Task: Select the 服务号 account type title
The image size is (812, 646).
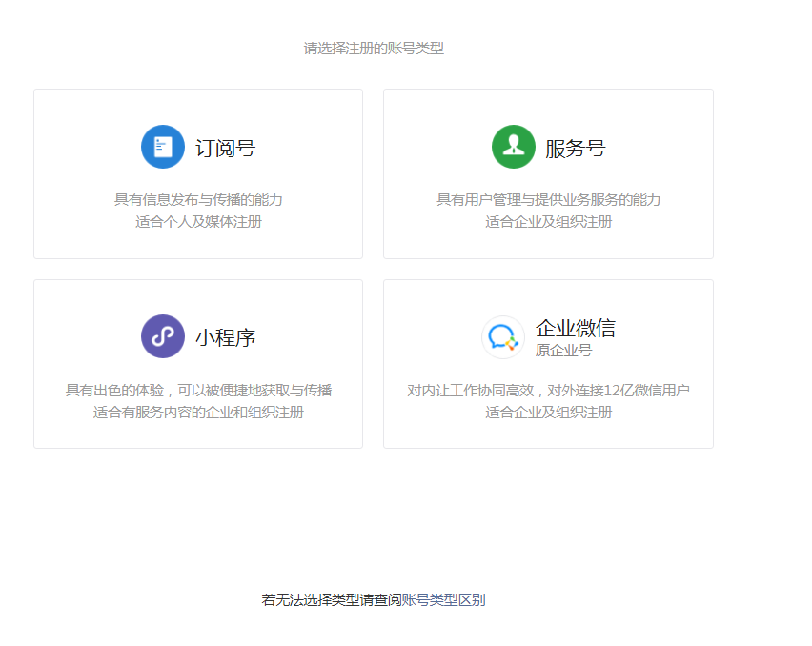Action: point(576,148)
